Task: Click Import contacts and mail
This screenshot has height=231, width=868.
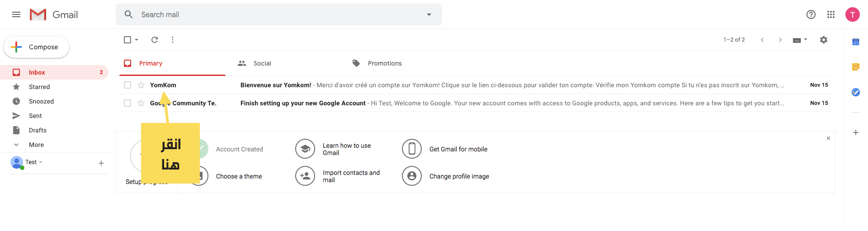Action: pyautogui.click(x=351, y=176)
